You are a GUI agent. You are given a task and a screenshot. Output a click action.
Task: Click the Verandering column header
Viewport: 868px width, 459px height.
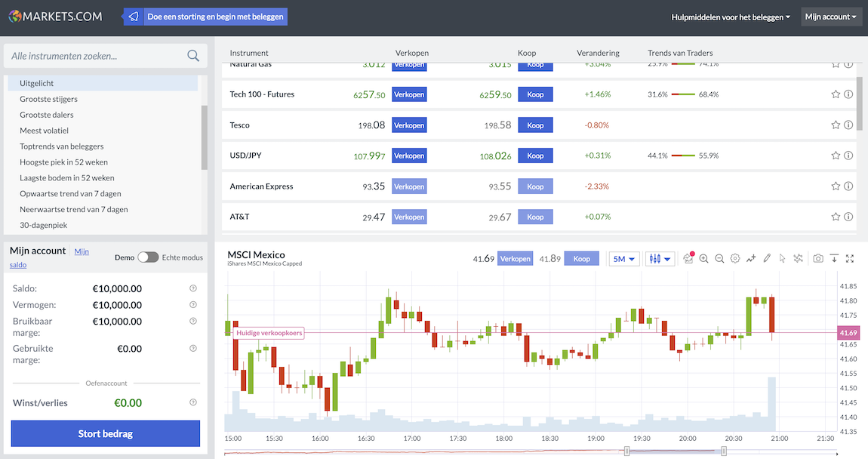pyautogui.click(x=598, y=53)
